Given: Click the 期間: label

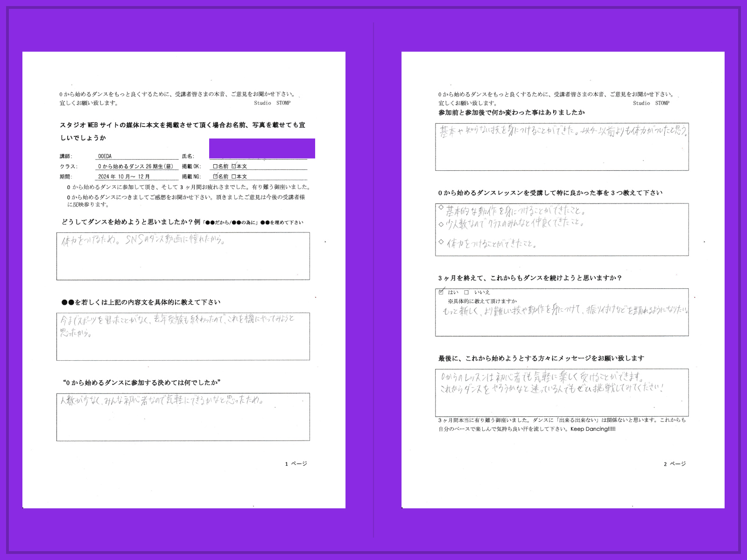Looking at the screenshot, I should tap(66, 177).
